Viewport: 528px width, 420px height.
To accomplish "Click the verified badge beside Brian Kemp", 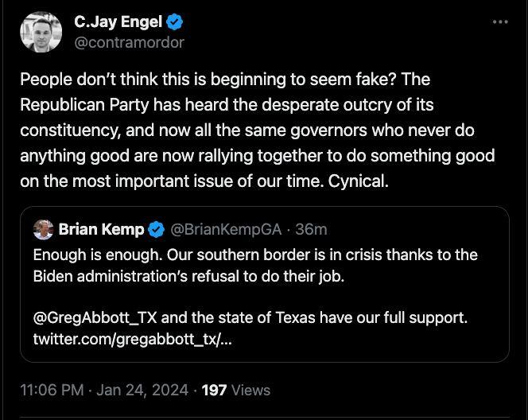I will coord(156,229).
